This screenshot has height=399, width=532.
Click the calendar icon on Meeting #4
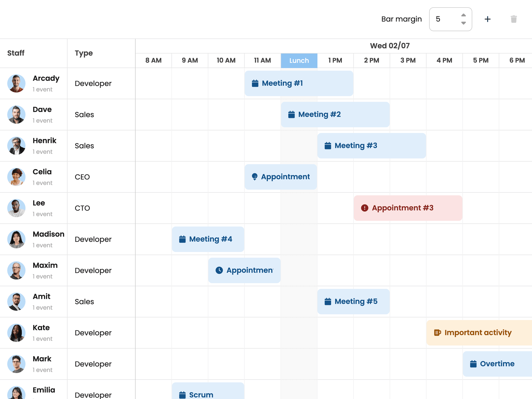182,239
